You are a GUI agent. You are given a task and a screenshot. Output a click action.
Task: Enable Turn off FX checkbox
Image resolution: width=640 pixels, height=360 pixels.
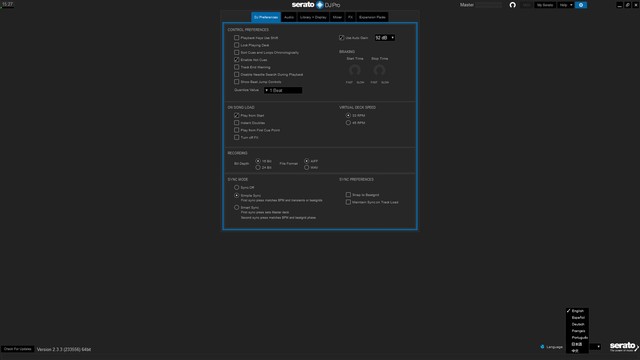(236, 138)
